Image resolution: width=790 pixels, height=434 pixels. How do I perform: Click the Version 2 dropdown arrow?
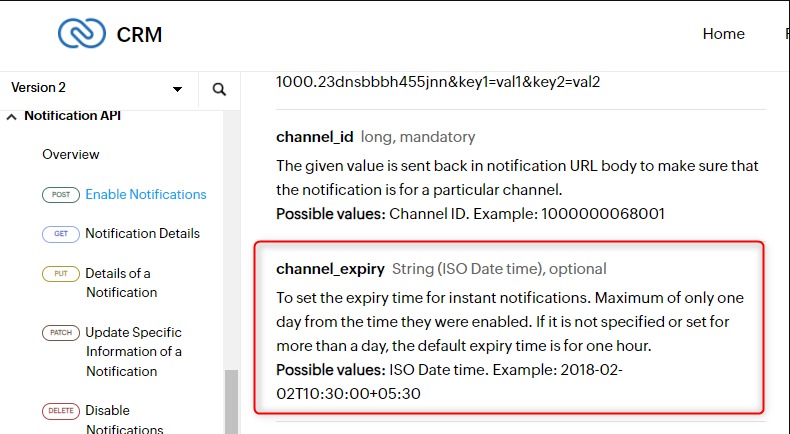[177, 89]
